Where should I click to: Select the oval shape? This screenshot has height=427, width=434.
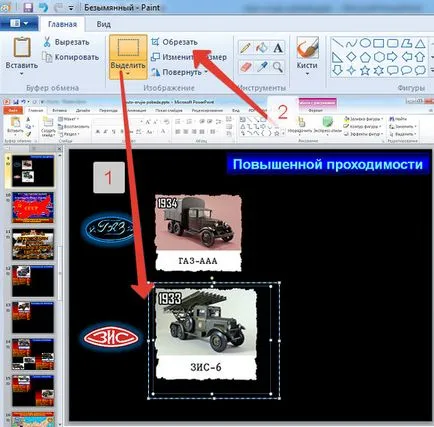click(x=365, y=43)
